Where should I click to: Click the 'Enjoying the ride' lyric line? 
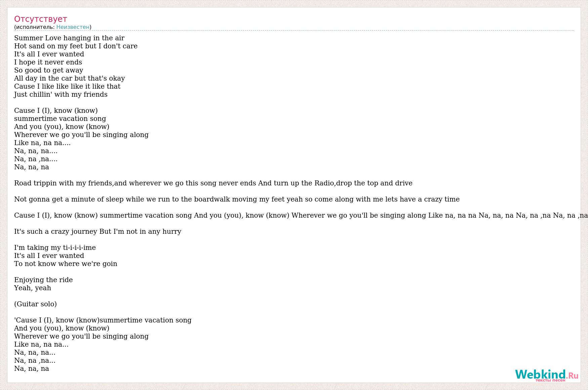tap(43, 280)
